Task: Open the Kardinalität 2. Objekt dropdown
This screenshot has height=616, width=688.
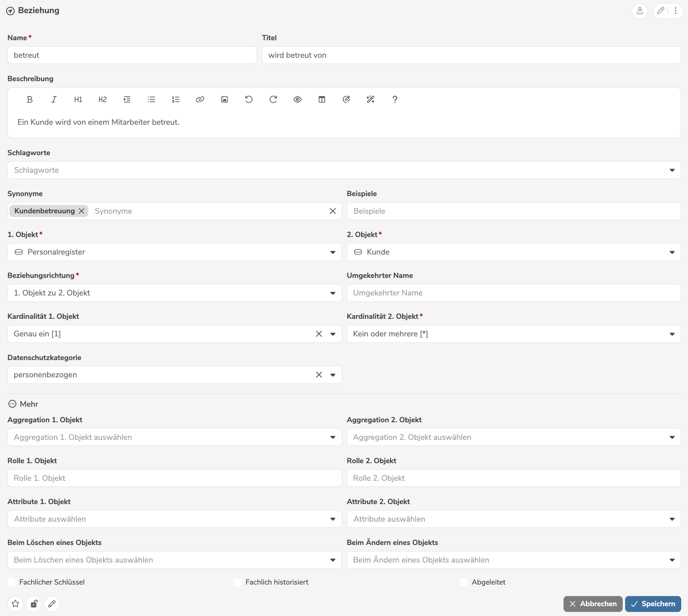Action: tap(672, 334)
